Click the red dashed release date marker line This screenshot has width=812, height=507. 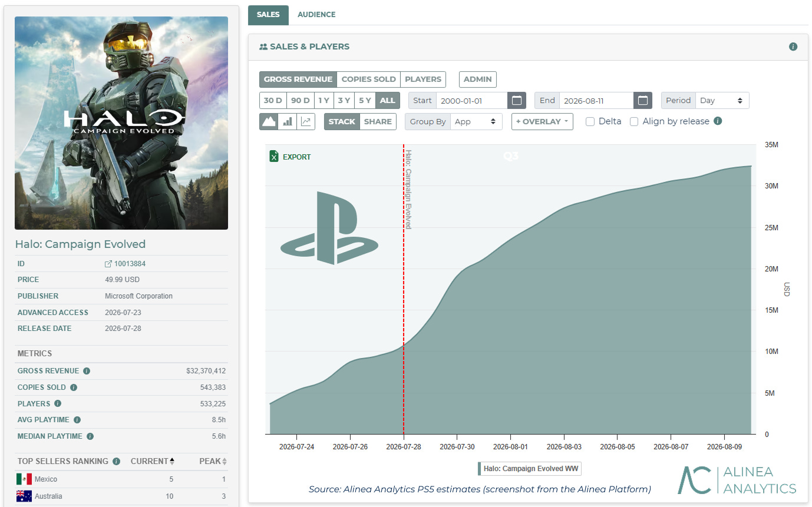click(404, 289)
